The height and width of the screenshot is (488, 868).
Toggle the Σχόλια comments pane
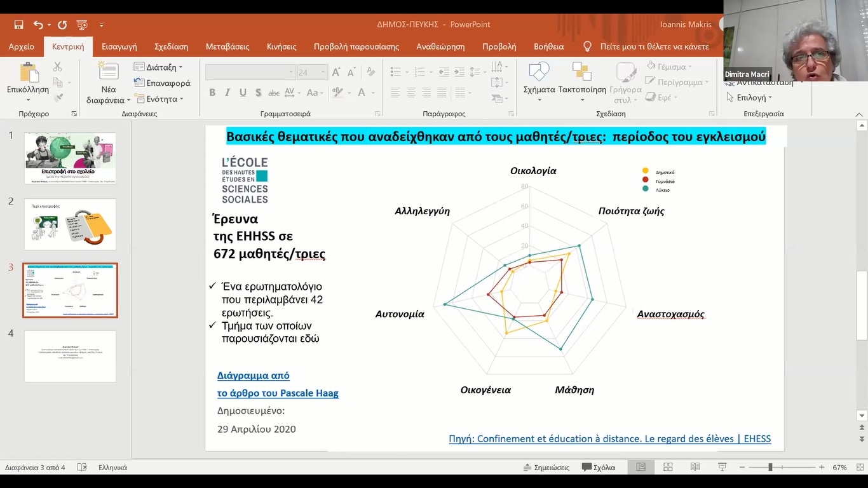598,467
